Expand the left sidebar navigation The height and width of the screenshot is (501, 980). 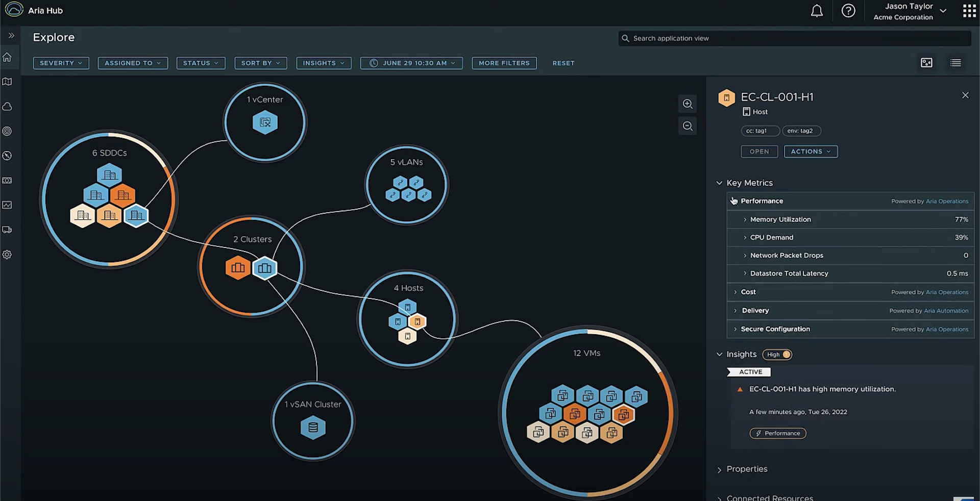(x=11, y=36)
